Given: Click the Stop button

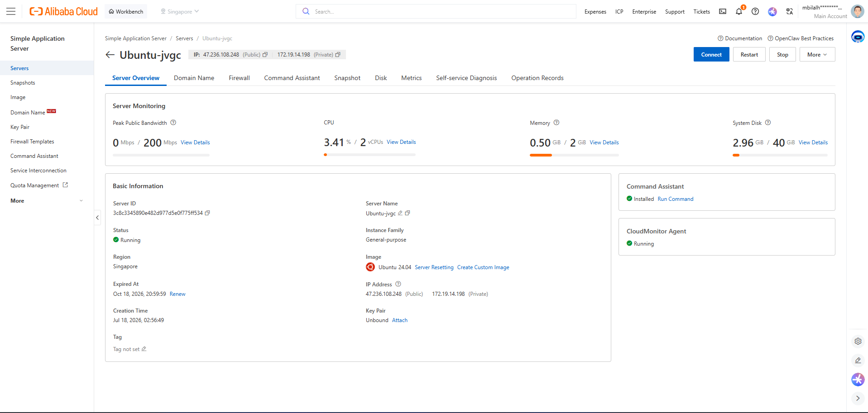Looking at the screenshot, I should point(782,55).
